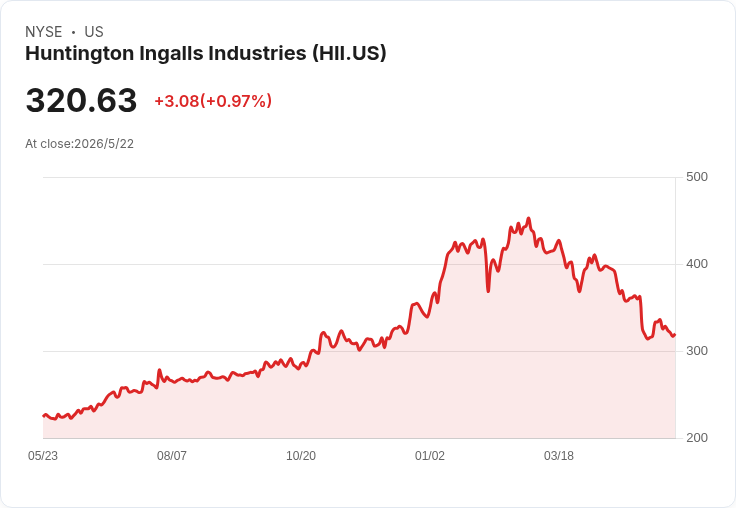Click the leftmost starting point of price line

tap(44, 416)
